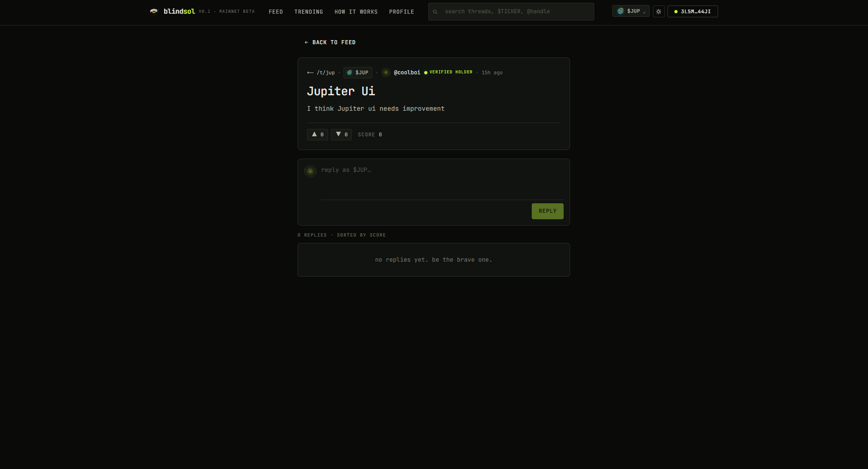Click the 'Jupiter Ui' post title
The height and width of the screenshot is (469, 868).
tap(341, 91)
